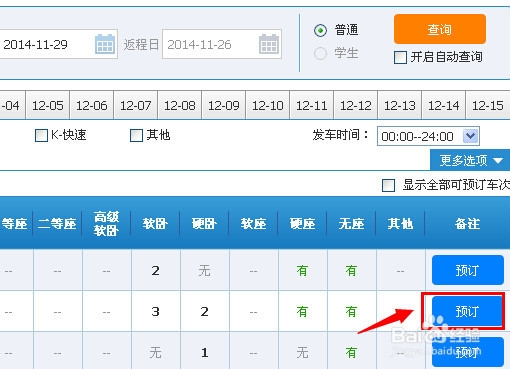
Task: Click the 高级软卧 column header
Action: 106,224
